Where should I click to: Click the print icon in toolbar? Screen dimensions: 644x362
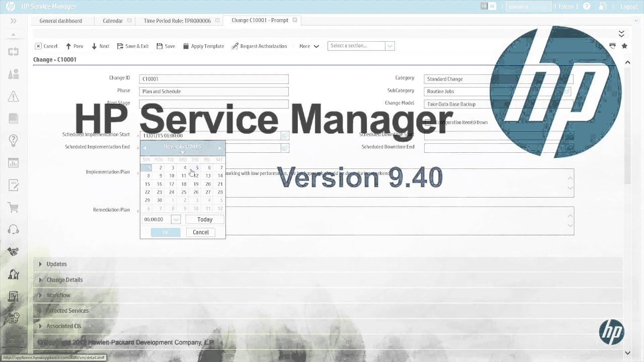[612, 46]
